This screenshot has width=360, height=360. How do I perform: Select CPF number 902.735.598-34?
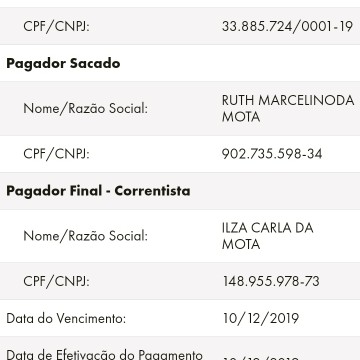point(272,154)
